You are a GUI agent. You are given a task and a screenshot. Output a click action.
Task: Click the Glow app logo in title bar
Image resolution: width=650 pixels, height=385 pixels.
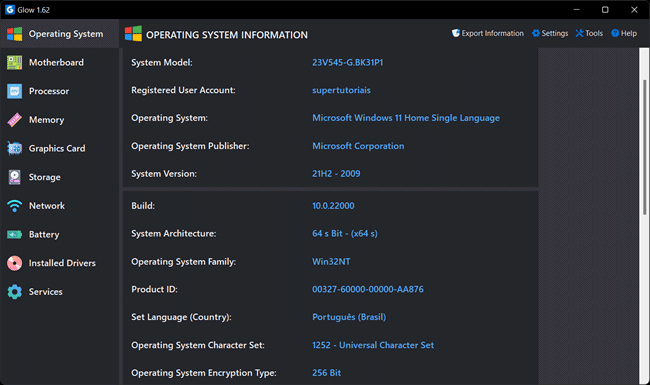coord(10,10)
